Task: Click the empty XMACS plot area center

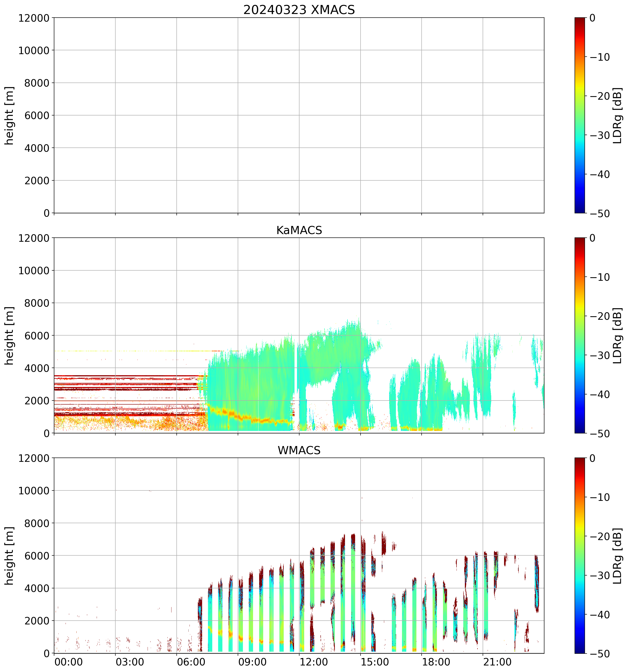Action: (x=299, y=115)
